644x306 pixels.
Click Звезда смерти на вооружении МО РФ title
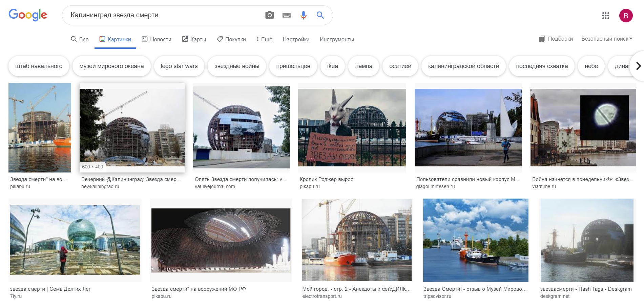199,289
